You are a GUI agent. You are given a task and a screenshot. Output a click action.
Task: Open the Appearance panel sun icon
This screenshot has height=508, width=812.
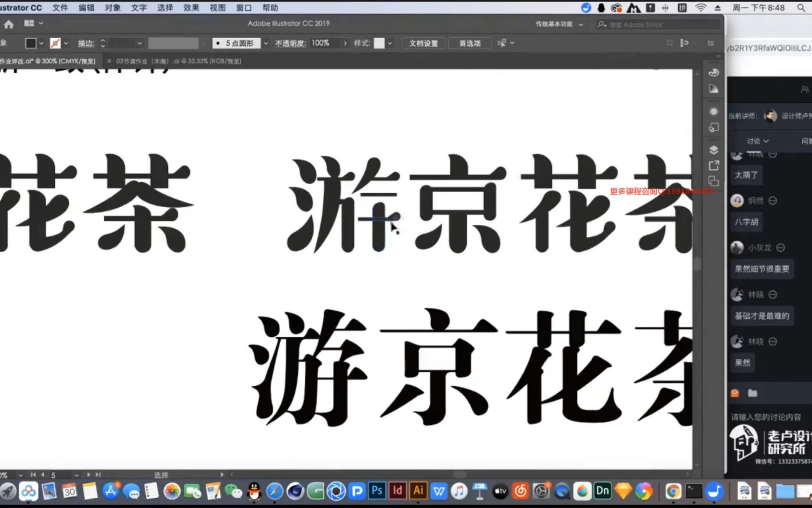pos(713,111)
